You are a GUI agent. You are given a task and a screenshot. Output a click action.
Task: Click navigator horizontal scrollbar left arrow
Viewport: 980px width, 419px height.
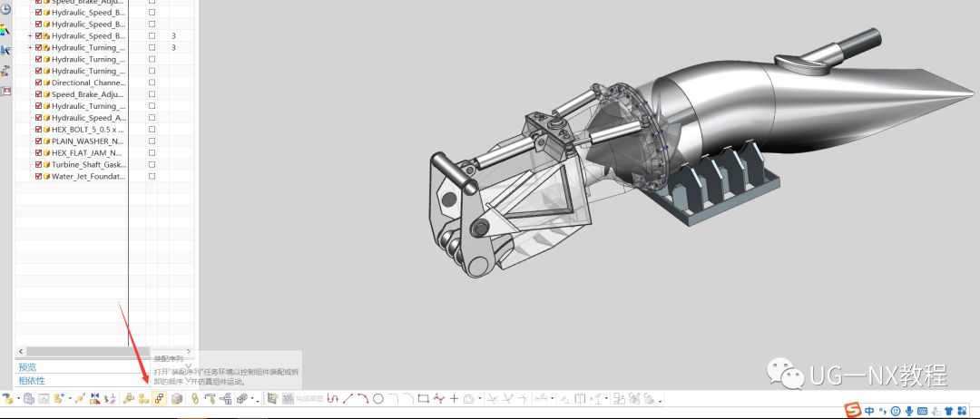click(x=21, y=352)
